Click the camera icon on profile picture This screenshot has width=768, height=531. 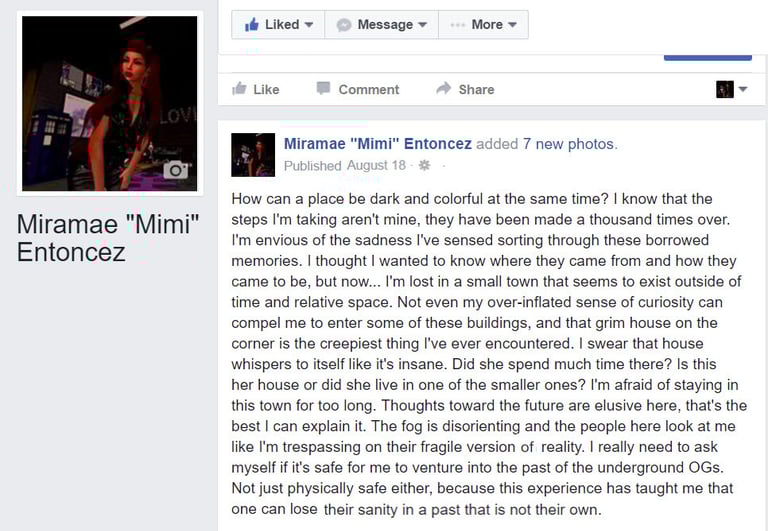click(175, 170)
